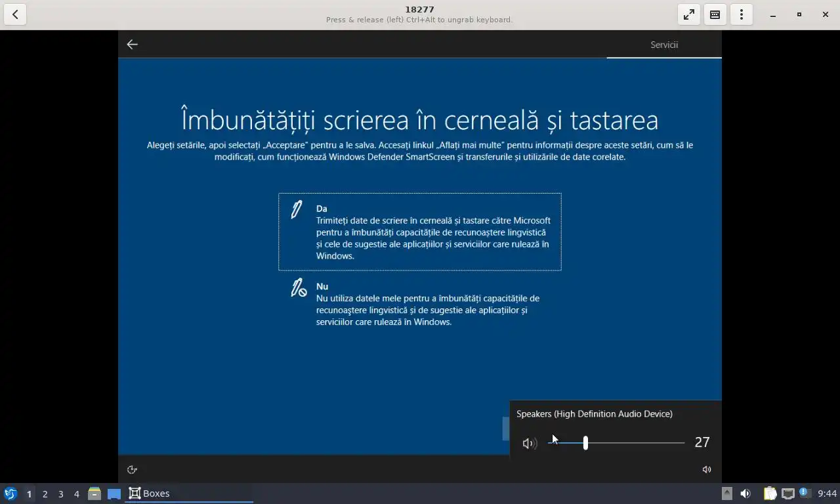Open the Servicii tab
The width and height of the screenshot is (840, 504).
[664, 45]
